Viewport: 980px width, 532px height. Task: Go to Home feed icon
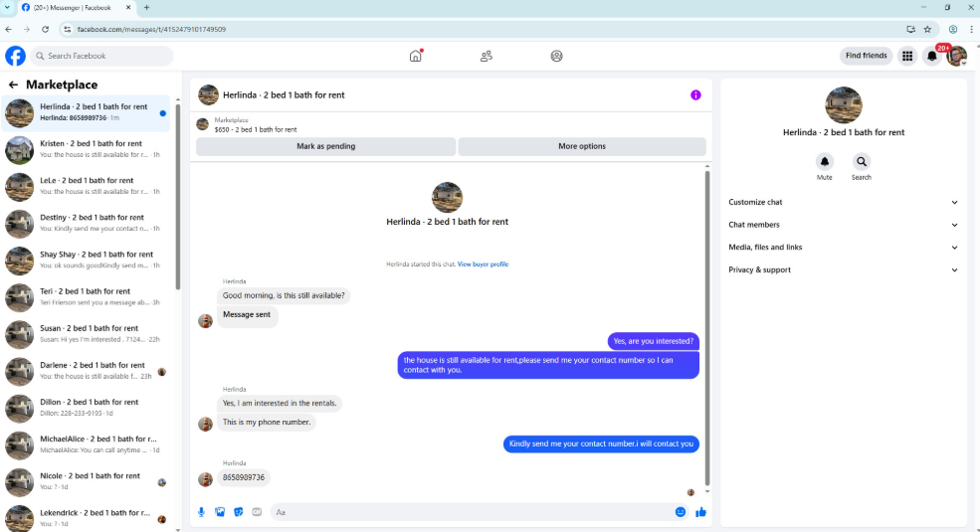(x=416, y=56)
